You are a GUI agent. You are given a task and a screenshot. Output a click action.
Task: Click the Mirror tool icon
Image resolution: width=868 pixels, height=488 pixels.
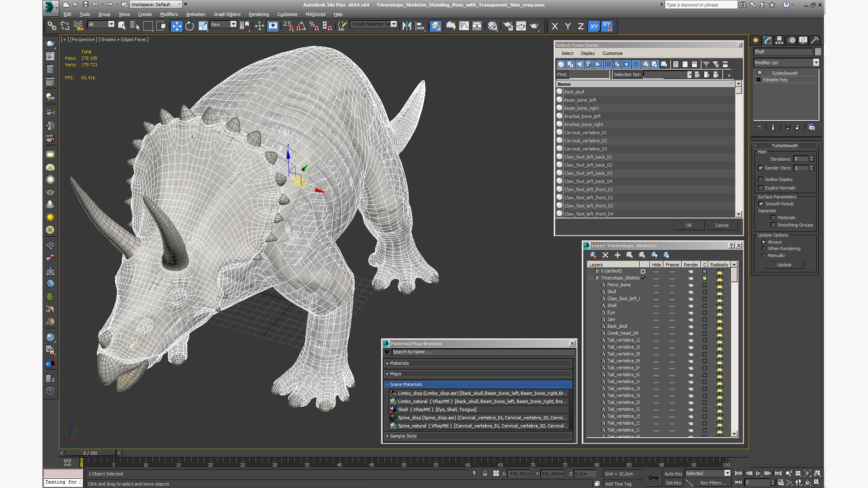pyautogui.click(x=407, y=26)
